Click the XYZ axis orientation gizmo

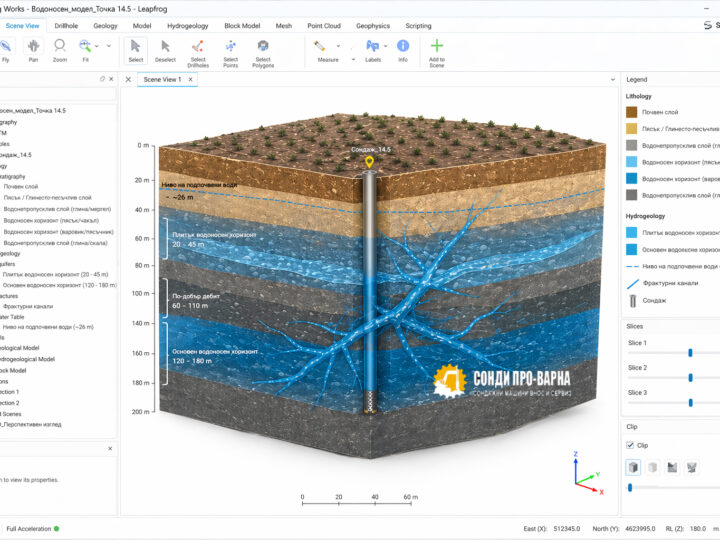pyautogui.click(x=588, y=474)
